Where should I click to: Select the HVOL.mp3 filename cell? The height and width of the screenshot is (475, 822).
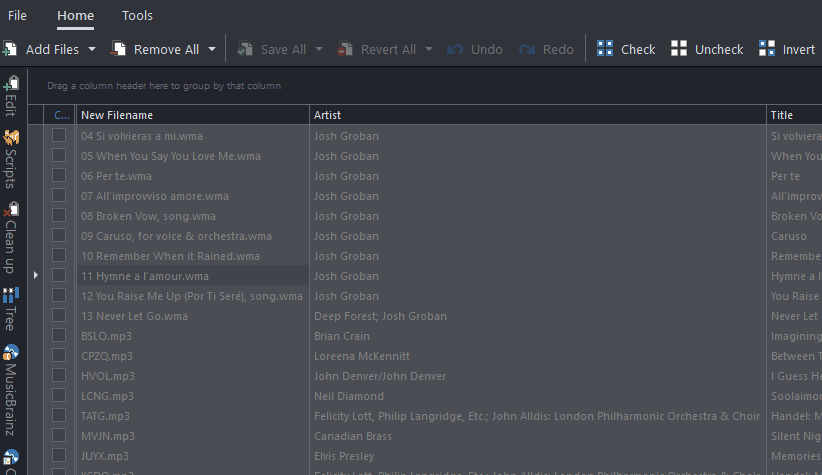[x=193, y=376]
